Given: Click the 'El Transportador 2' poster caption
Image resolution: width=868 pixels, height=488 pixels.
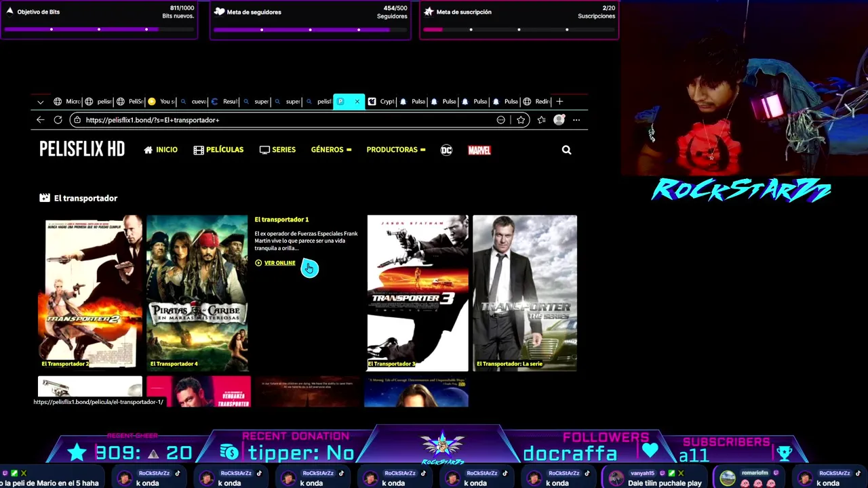Looking at the screenshot, I should (65, 364).
